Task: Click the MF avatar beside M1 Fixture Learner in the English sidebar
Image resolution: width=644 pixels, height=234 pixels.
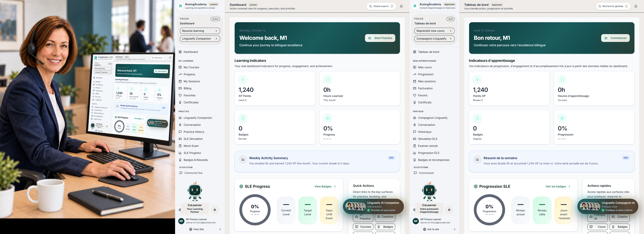Action: 181,221
